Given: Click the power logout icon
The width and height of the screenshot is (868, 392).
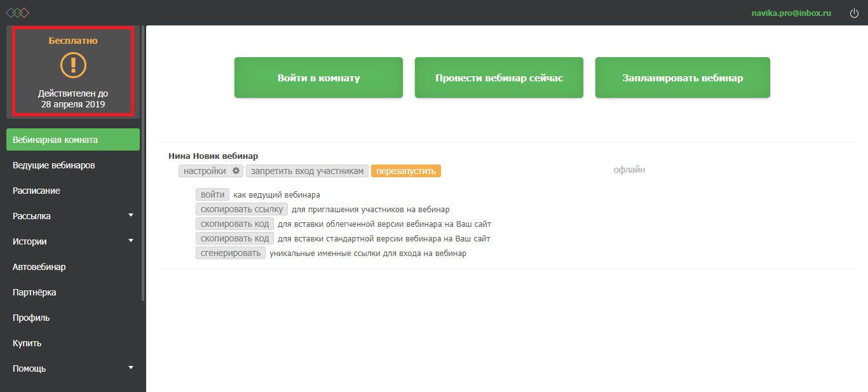Looking at the screenshot, I should tap(854, 13).
